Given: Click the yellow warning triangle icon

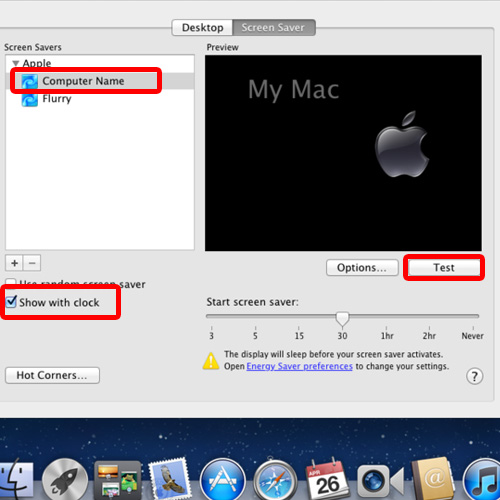Looking at the screenshot, I should click(x=211, y=361).
